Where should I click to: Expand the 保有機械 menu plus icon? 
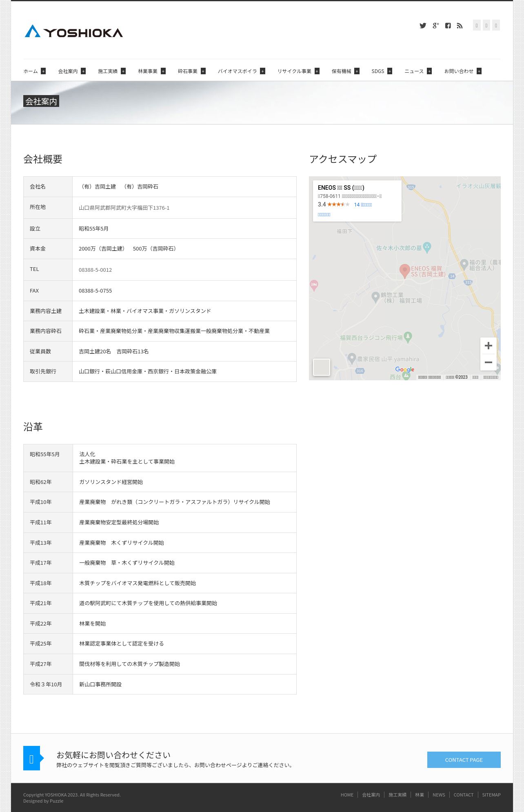click(x=357, y=71)
